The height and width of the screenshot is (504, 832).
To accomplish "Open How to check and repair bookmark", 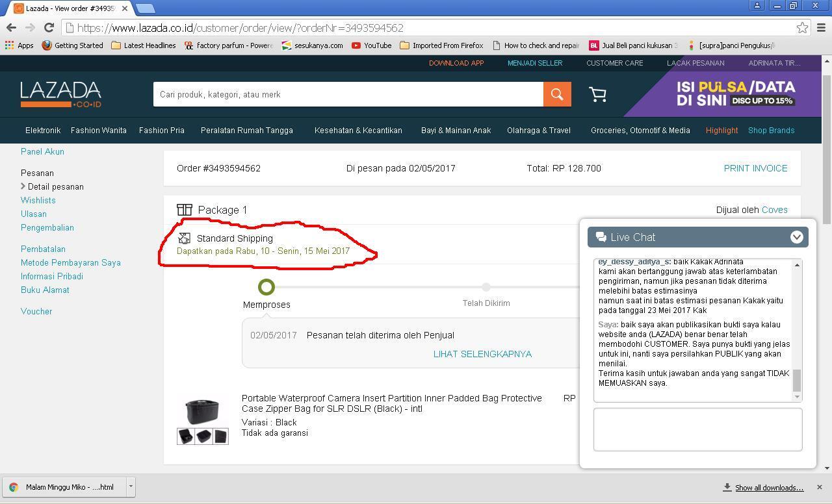I will coord(536,45).
